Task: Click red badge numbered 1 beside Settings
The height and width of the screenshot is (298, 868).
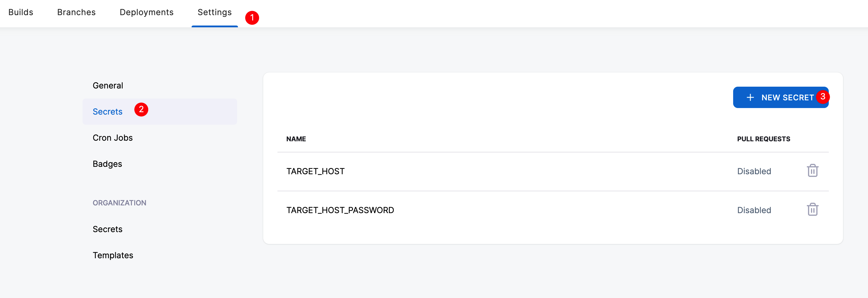Action: (x=252, y=18)
